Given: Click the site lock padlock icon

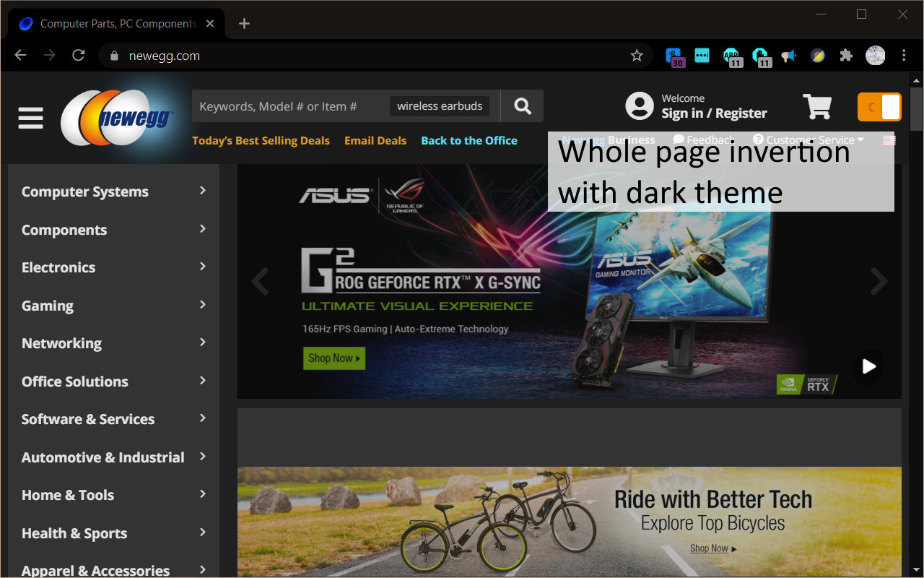Looking at the screenshot, I should click(113, 56).
